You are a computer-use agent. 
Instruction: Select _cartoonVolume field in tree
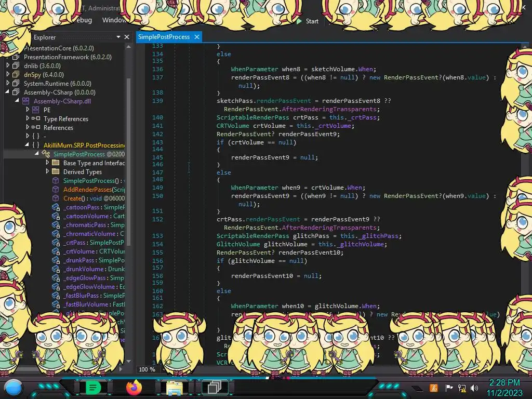pyautogui.click(x=94, y=216)
